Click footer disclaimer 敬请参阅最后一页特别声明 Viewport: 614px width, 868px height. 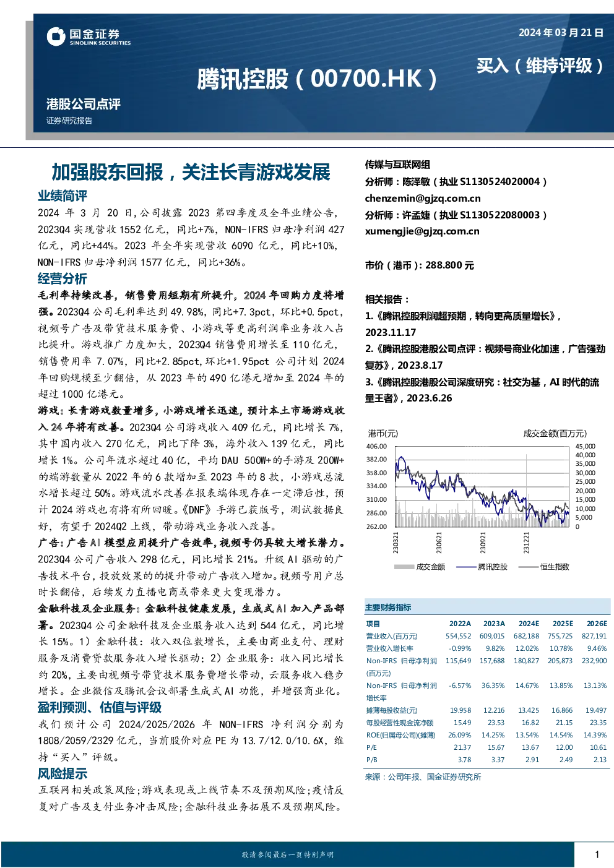coord(288,854)
